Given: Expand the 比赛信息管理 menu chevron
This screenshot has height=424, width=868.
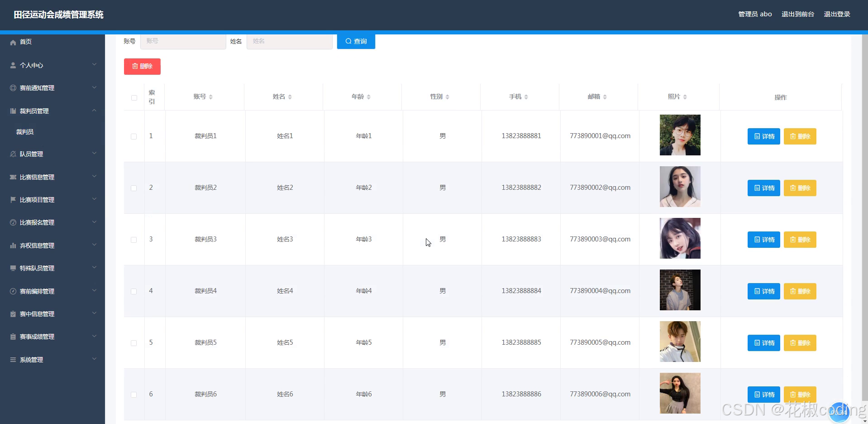Looking at the screenshot, I should point(94,176).
